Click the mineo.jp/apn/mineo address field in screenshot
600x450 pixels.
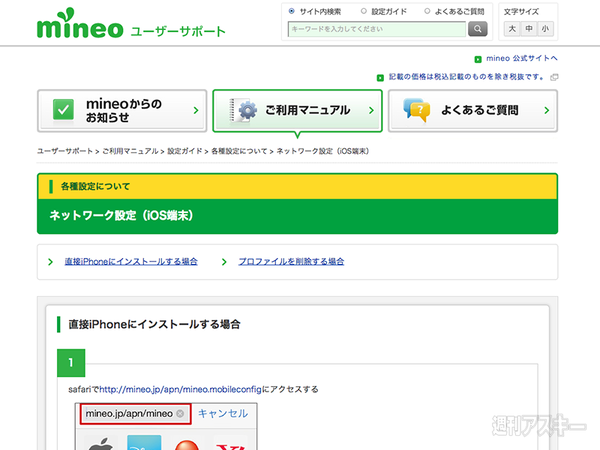[x=135, y=414]
